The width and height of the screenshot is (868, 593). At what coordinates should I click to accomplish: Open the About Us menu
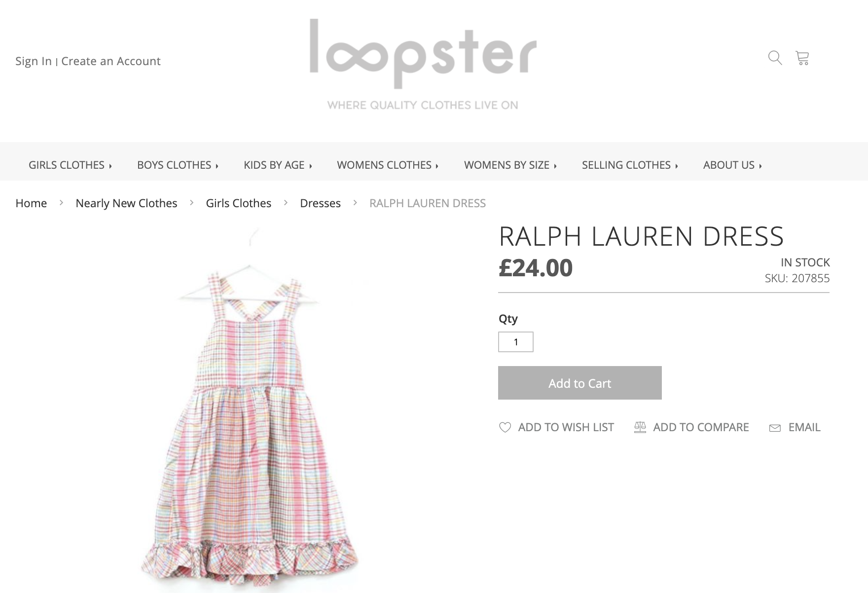coord(732,165)
